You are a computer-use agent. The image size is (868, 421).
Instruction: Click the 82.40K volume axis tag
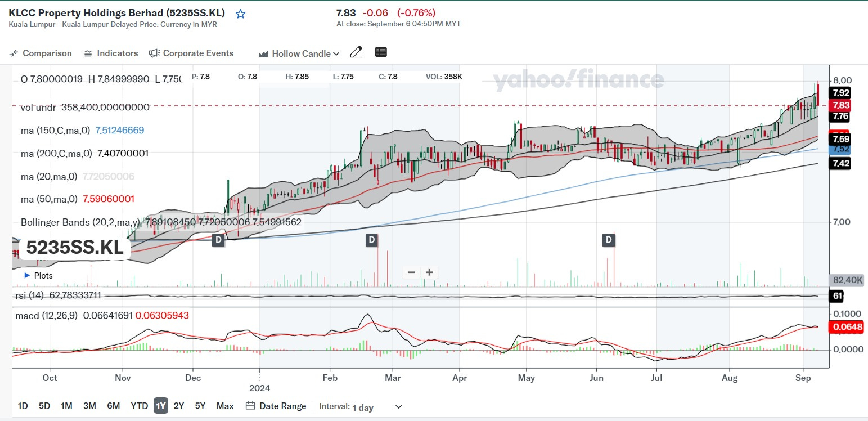point(847,280)
